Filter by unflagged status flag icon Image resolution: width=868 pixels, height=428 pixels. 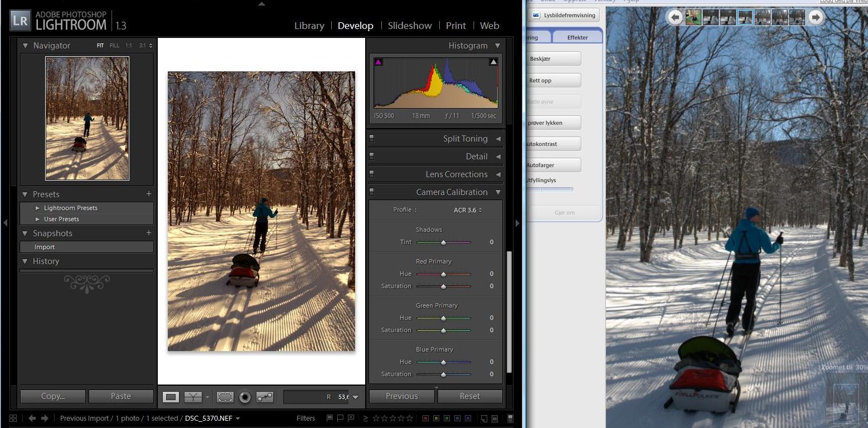pos(340,418)
